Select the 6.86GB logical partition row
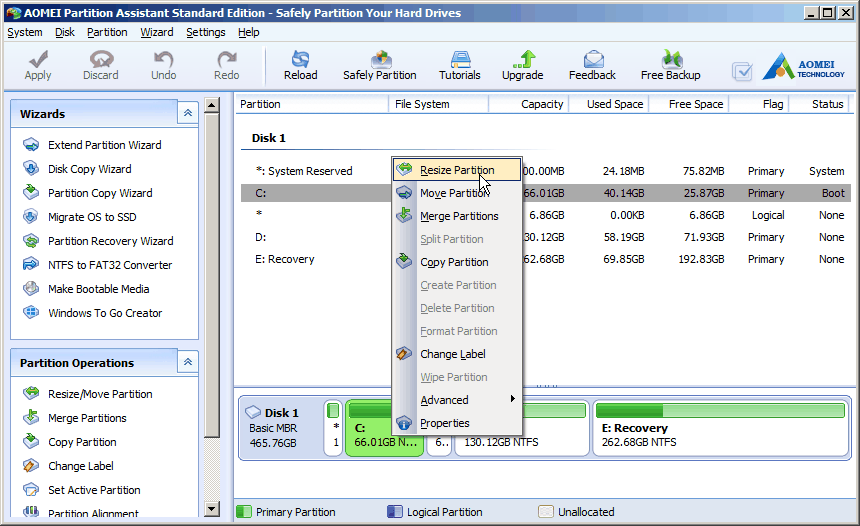The height and width of the screenshot is (526, 860). tap(546, 215)
